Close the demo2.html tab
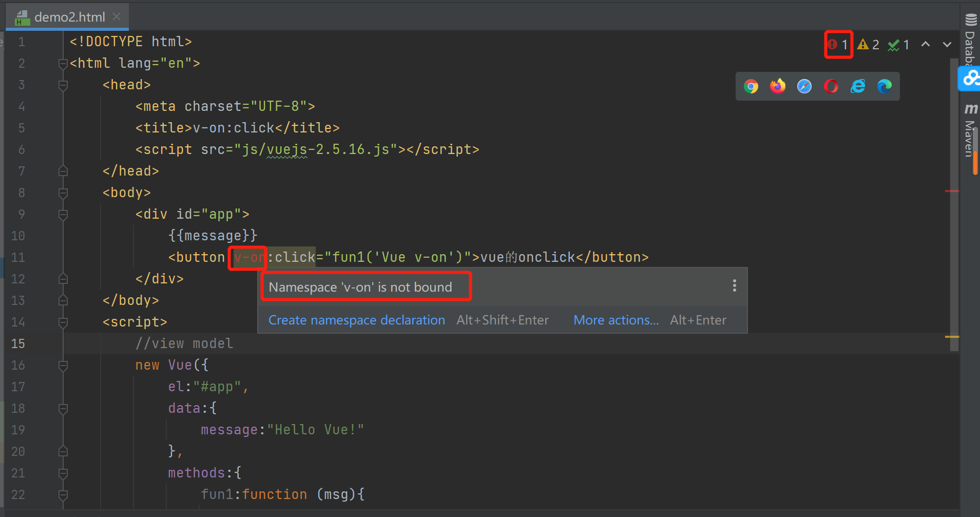The image size is (980, 517). (x=117, y=16)
